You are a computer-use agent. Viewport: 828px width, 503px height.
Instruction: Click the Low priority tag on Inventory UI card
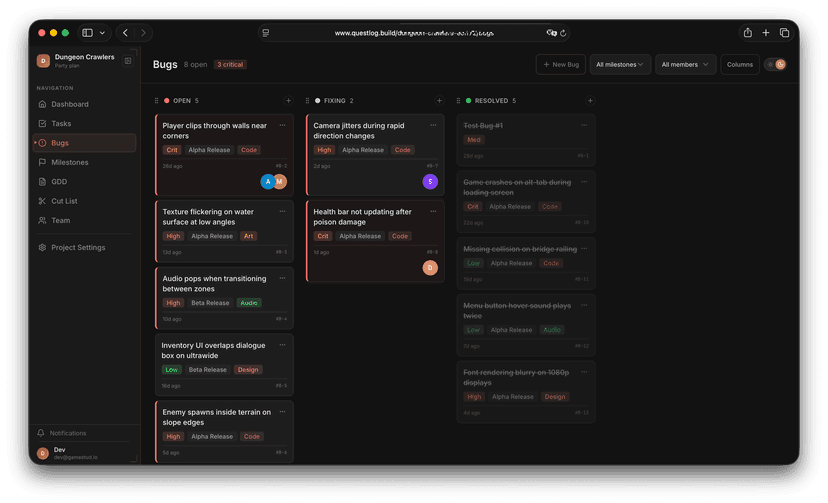(172, 370)
